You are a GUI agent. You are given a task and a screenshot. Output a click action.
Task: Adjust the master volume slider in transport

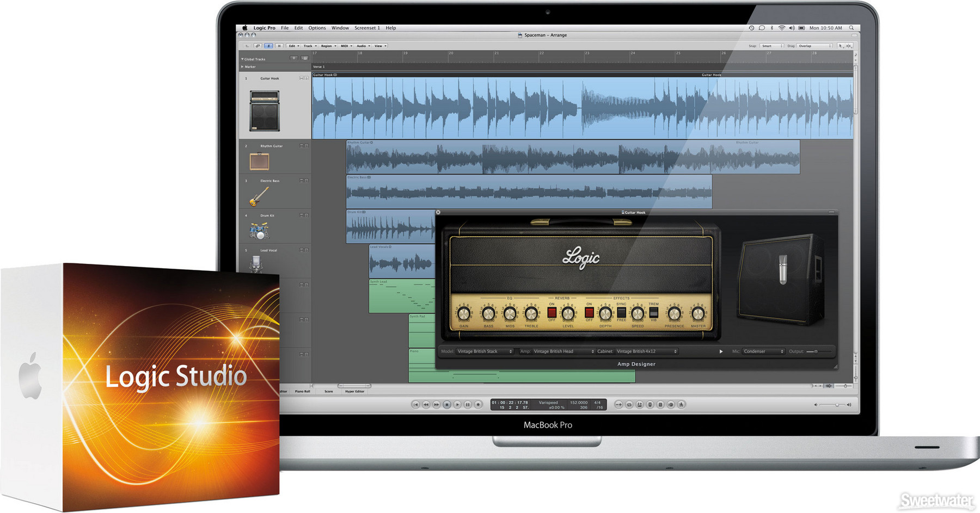click(x=831, y=405)
